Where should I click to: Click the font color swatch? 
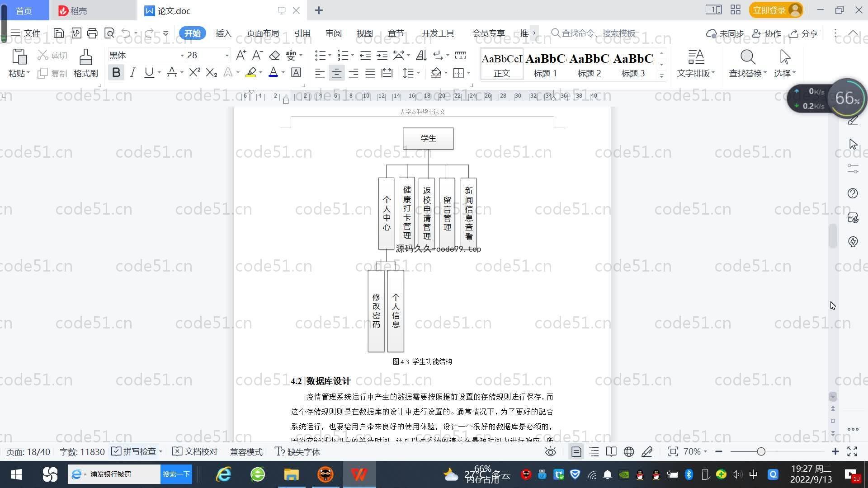(273, 72)
